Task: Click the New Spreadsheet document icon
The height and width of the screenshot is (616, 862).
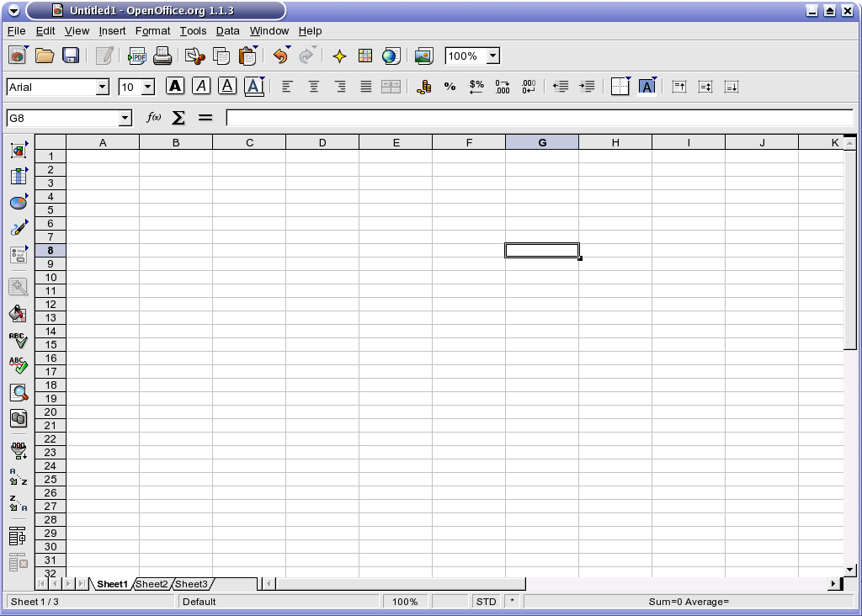Action: (x=18, y=56)
